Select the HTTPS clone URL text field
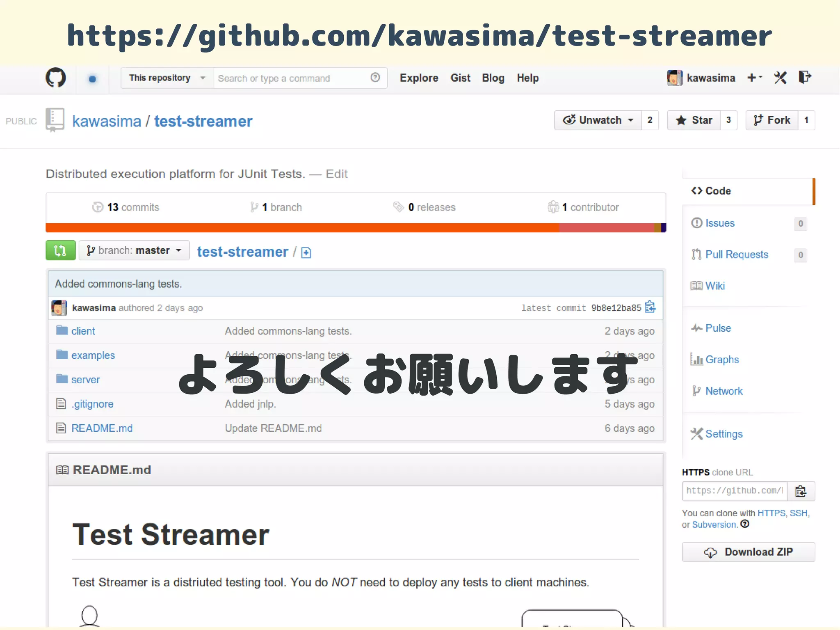 coord(735,491)
